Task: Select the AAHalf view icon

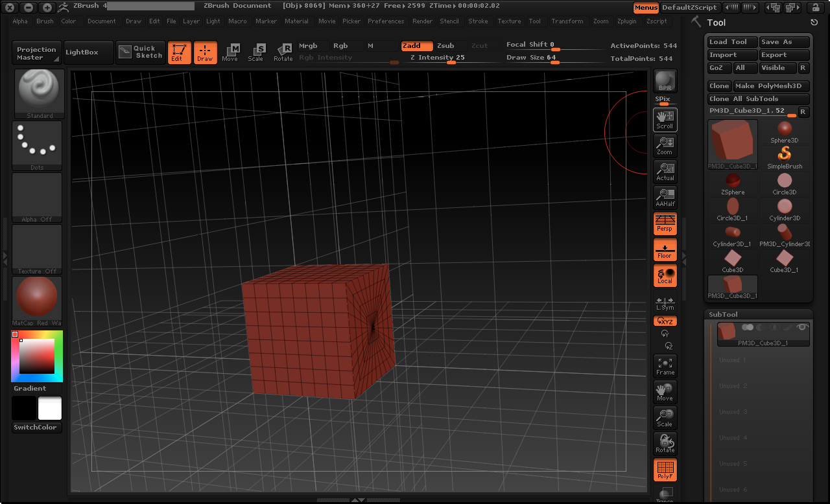Action: tap(665, 198)
